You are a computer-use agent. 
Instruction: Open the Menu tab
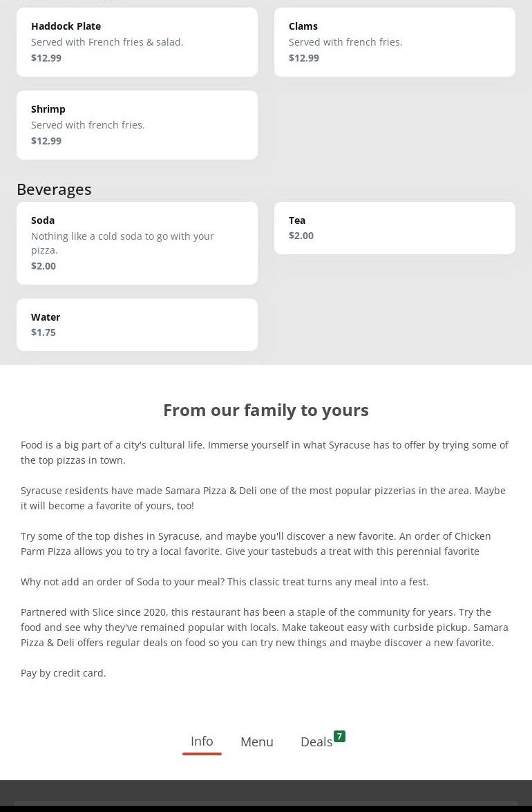point(257,742)
